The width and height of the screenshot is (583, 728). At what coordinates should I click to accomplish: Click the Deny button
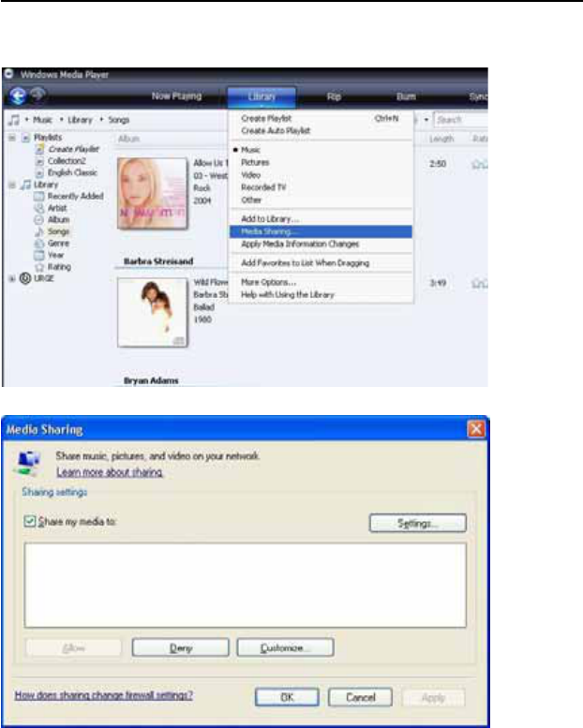(180, 647)
